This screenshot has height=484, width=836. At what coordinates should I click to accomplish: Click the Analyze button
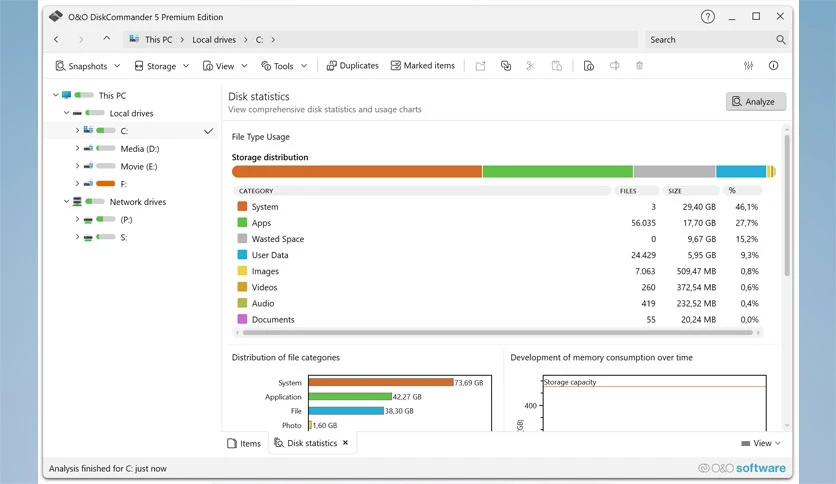755,101
